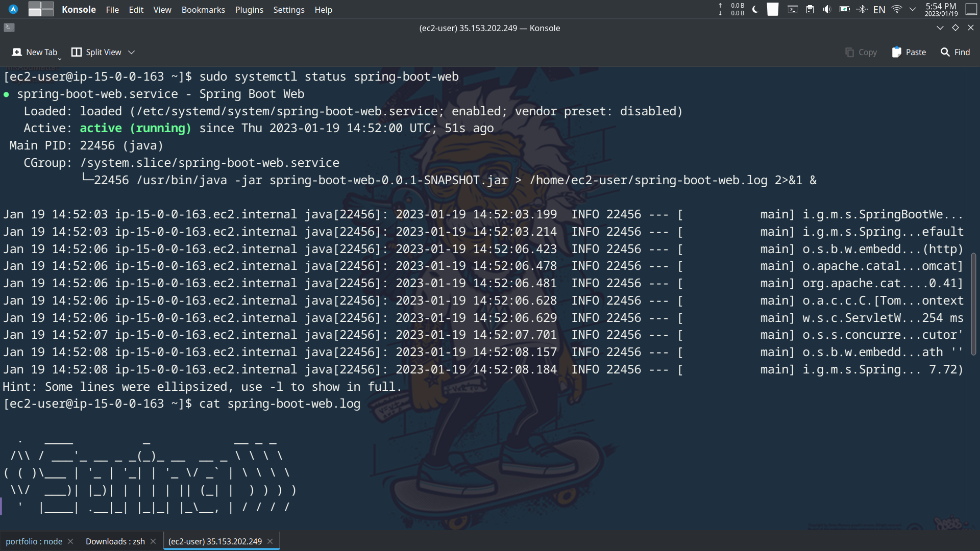Screen dimensions: 980x551
Task: Click the battery status icon
Action: 845,9
